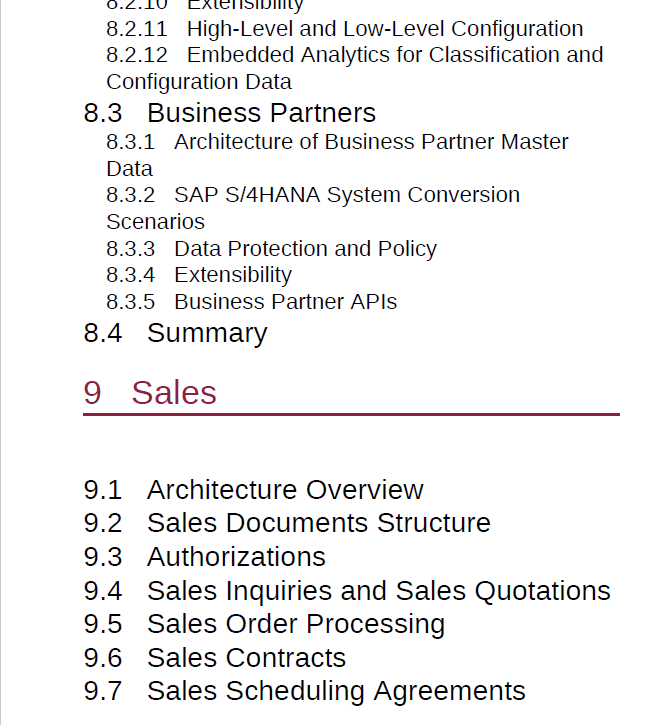Open 8.3.1 Architecture of Business Partner Master Data
The height and width of the screenshot is (725, 650).
[337, 155]
